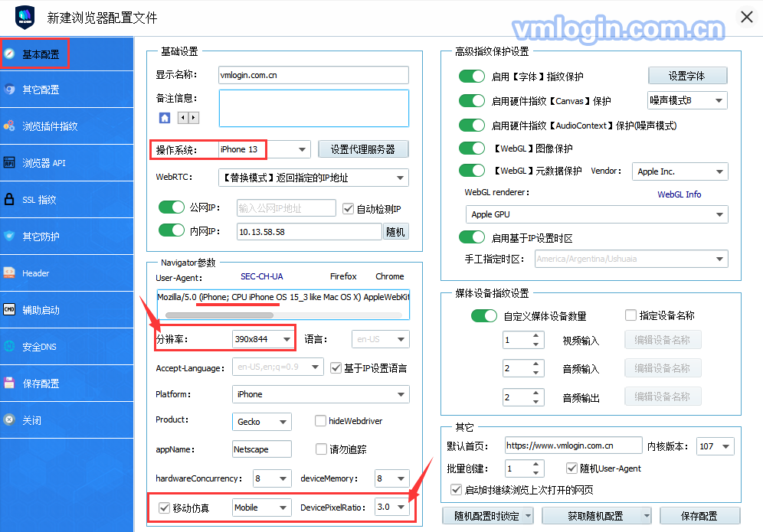Viewport: 763px width, 532px height.
Task: Toggle the 公网IP switch
Action: pos(172,207)
